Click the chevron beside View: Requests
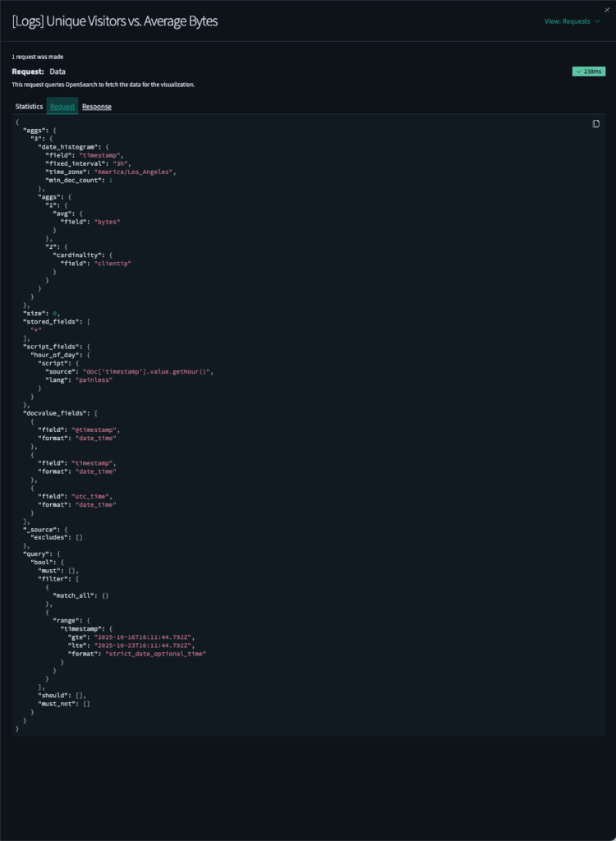616x841 pixels. pyautogui.click(x=597, y=21)
